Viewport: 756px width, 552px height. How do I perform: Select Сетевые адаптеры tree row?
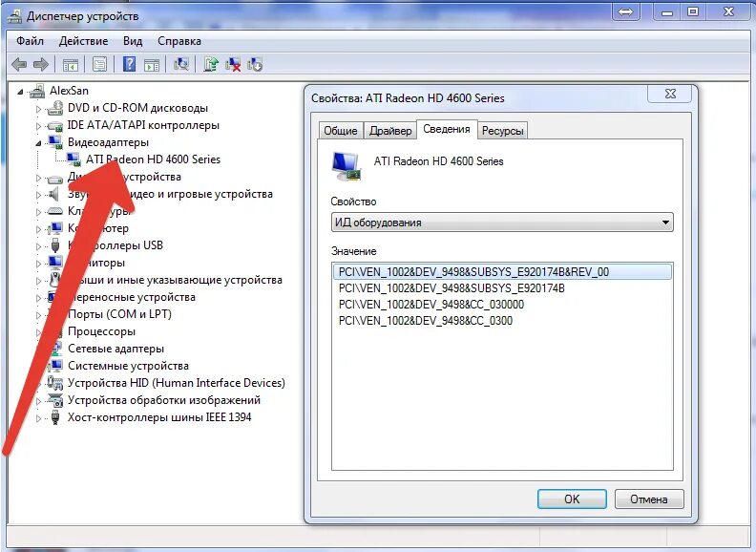click(115, 349)
